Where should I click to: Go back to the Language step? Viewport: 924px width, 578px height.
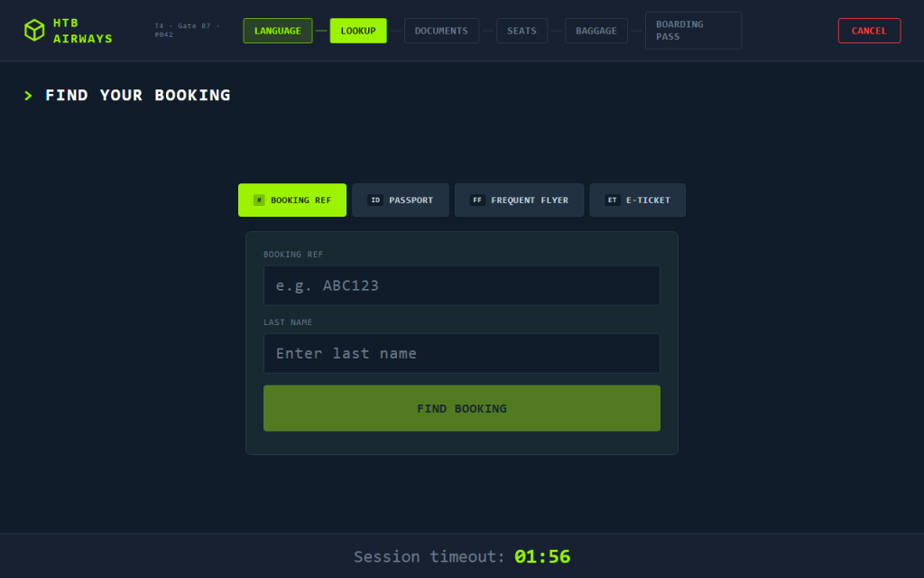(278, 31)
